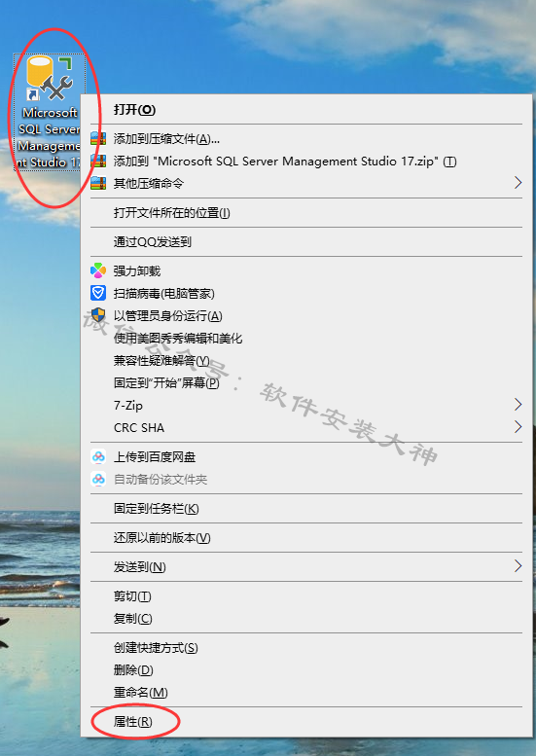Expand the 其他压缩命令 submenu arrow
The width and height of the screenshot is (536, 756).
[x=518, y=183]
